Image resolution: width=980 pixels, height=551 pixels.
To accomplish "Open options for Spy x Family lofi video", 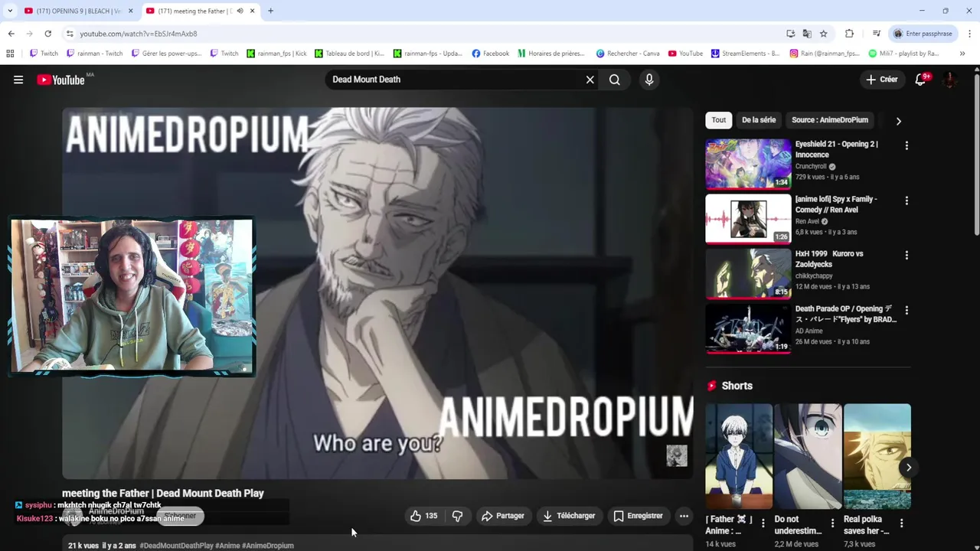I will [906, 201].
